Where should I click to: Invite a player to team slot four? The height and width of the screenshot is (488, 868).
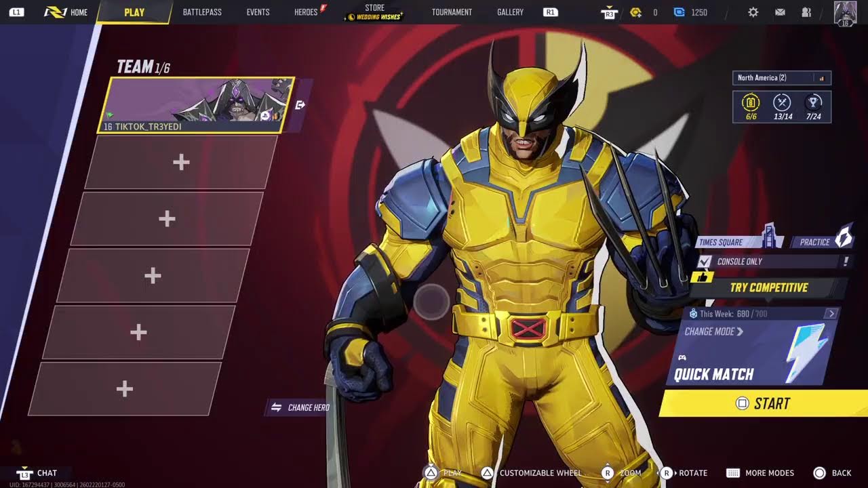153,275
